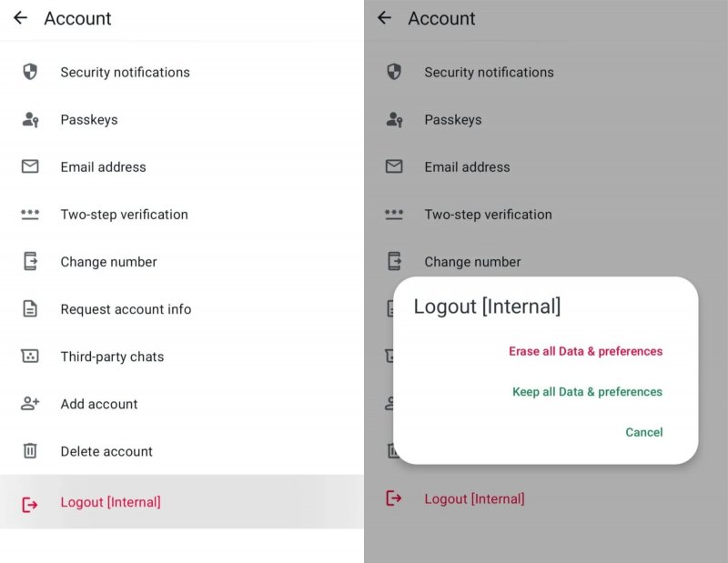Open Security notifications on the undimmed left screen

pyautogui.click(x=125, y=72)
